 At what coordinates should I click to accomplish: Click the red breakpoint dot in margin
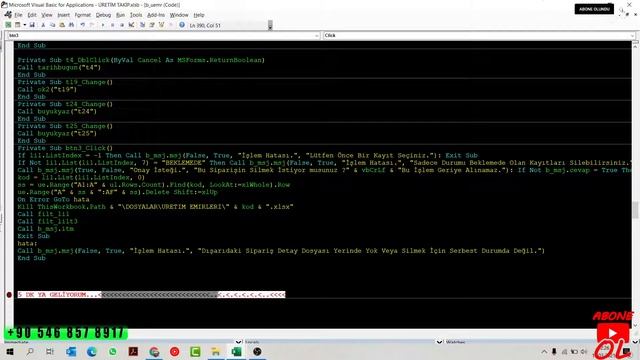pos(9,294)
